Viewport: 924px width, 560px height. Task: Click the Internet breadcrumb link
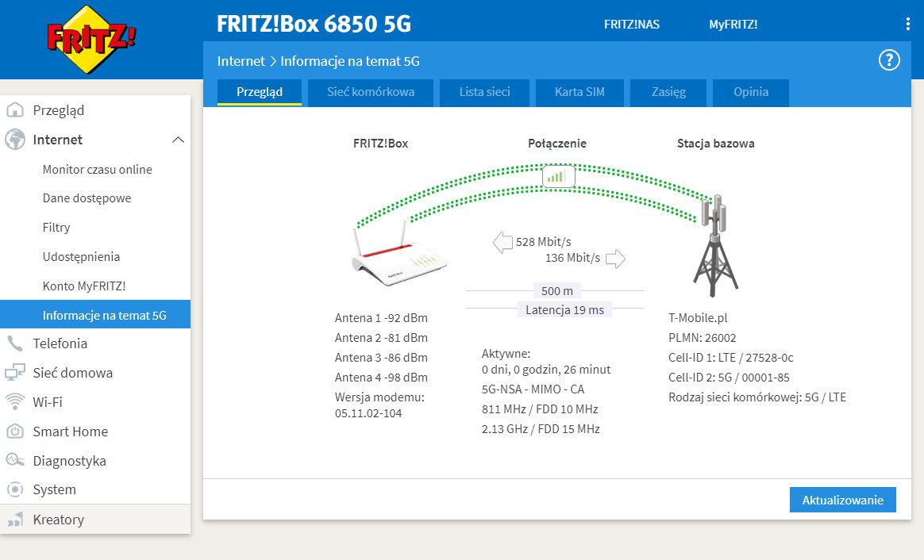241,61
